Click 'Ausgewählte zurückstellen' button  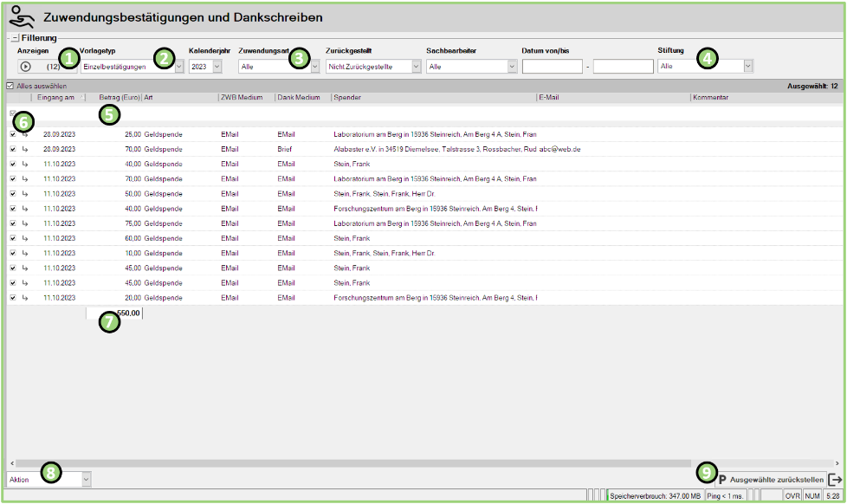776,478
